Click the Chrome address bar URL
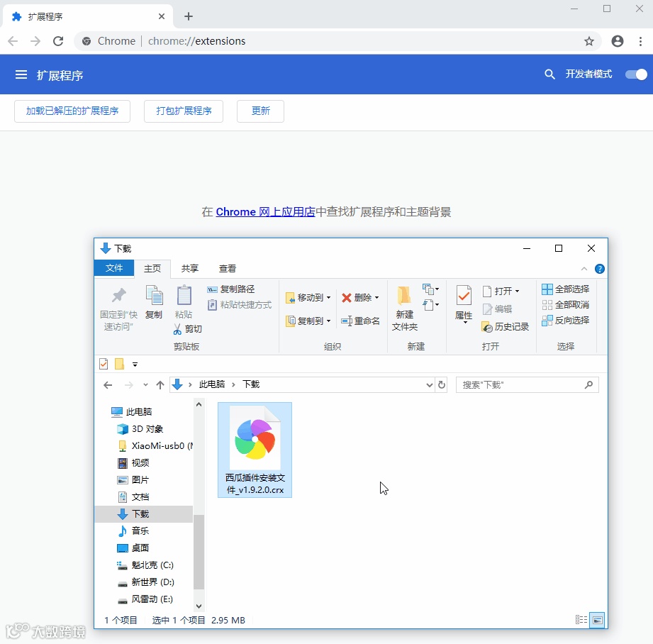The height and width of the screenshot is (644, 653). 196,41
